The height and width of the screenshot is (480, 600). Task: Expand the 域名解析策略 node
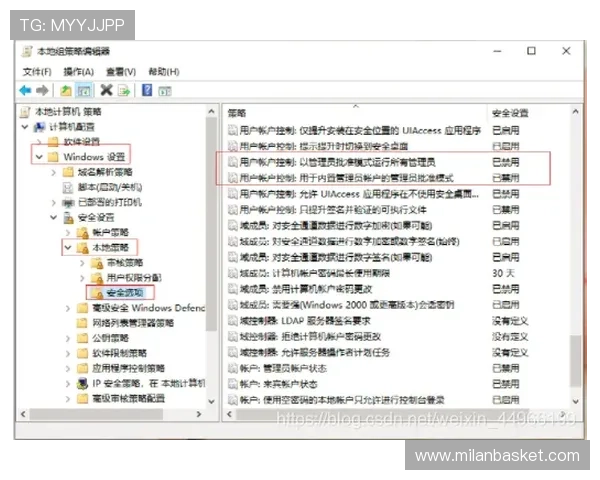pyautogui.click(x=54, y=172)
